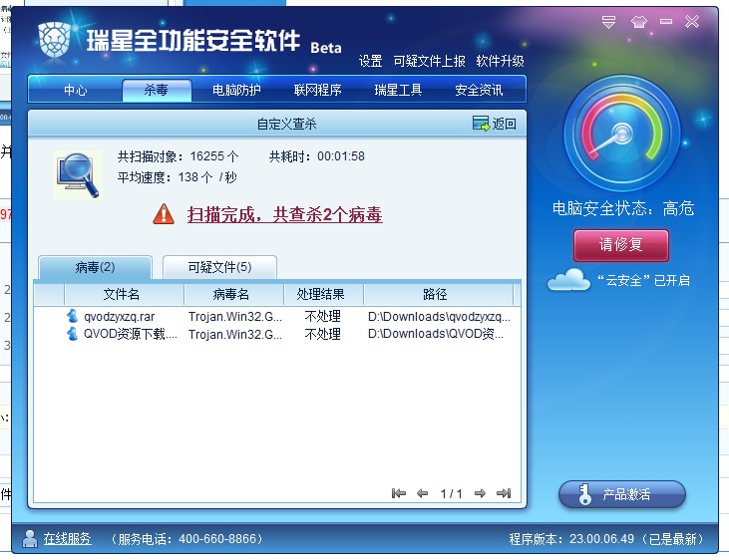Select the 病毒(2) results tab
Viewport: 729px width, 560px height.
[x=96, y=267]
